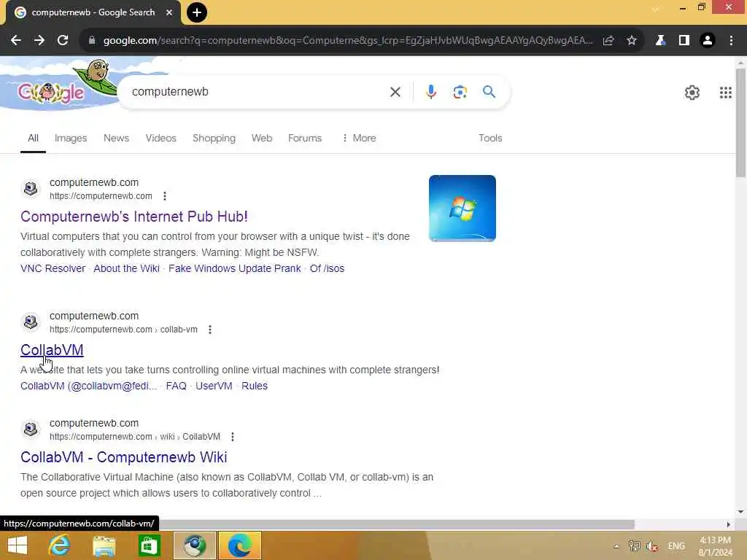
Task: Open more options for wiki CollabVM result
Action: (233, 437)
